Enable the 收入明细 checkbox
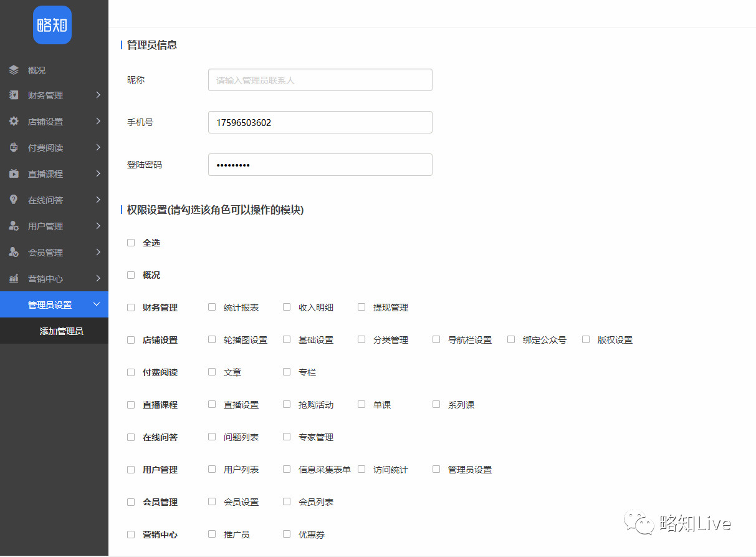Screen dimensions: 756x557 click(287, 307)
